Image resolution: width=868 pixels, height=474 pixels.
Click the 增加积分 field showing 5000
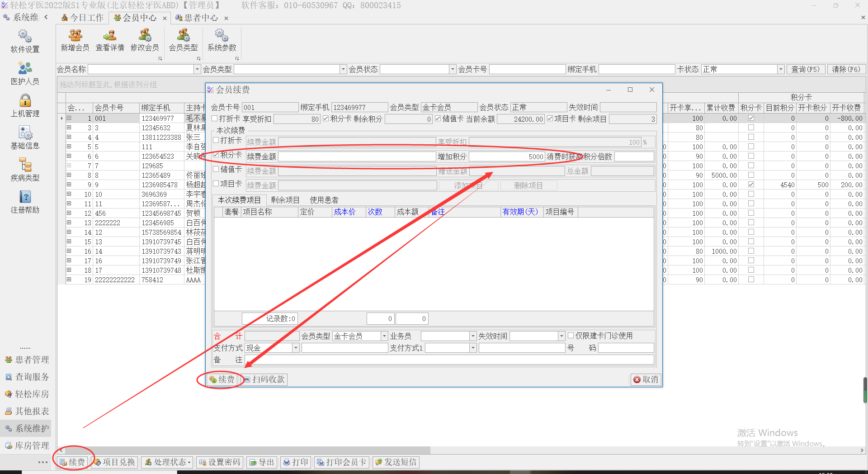(x=507, y=156)
